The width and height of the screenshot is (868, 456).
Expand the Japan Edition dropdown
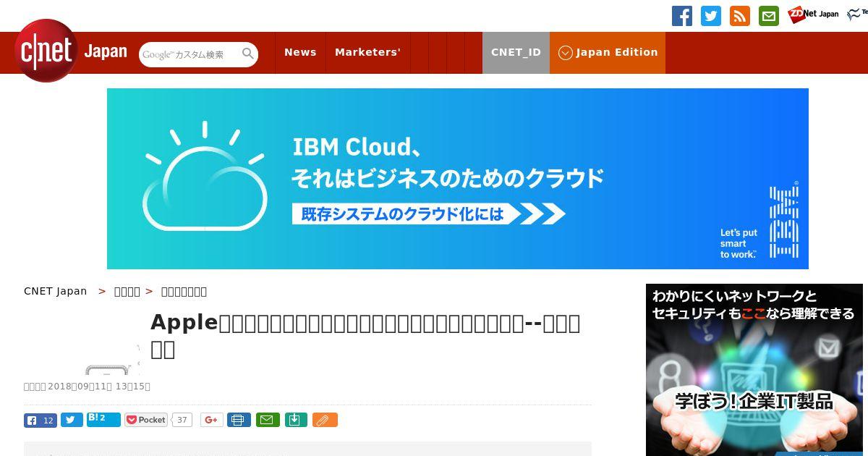click(608, 52)
